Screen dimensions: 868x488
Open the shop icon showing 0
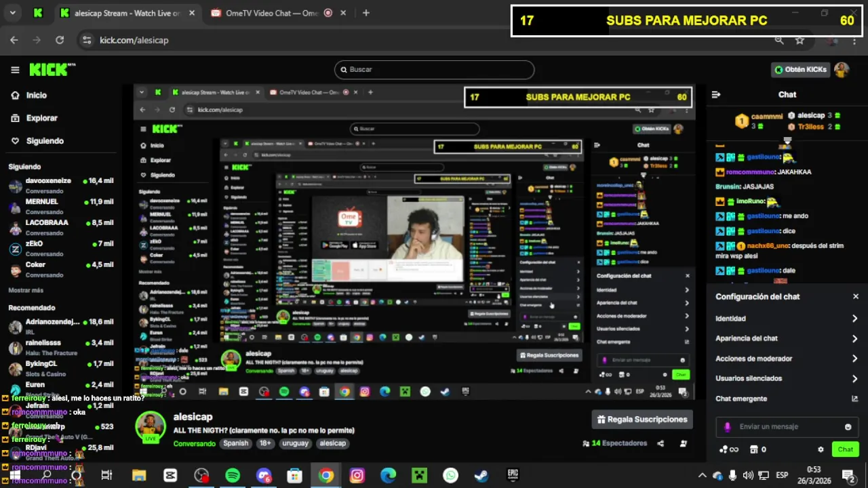point(757,449)
